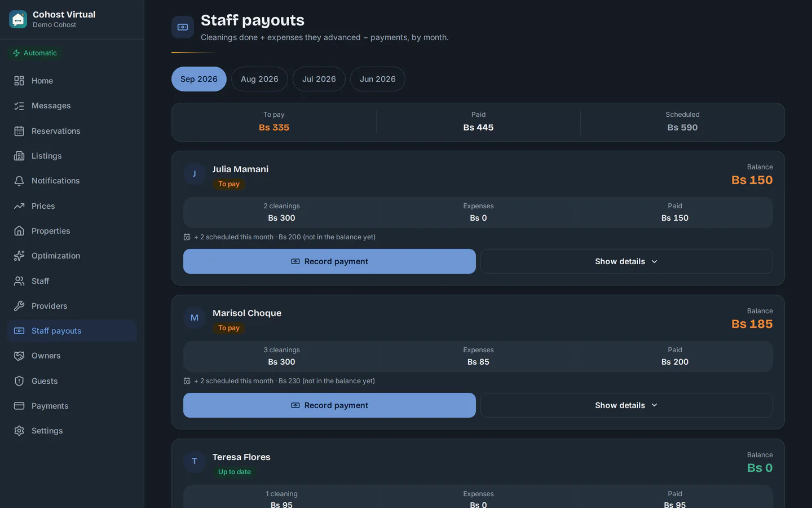812x508 pixels.
Task: Open Owners in sidebar menu
Action: [x=72, y=356]
